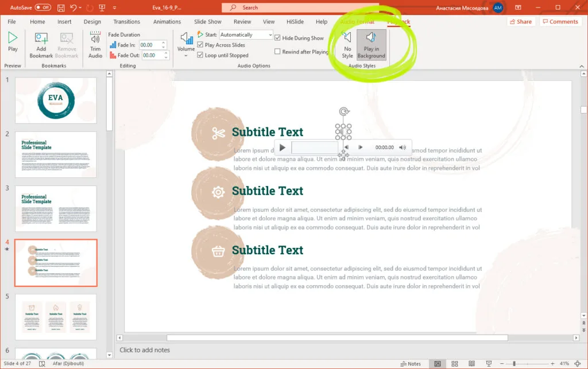Click the Play preview icon in the ribbon
This screenshot has height=369, width=588.
coord(13,37)
